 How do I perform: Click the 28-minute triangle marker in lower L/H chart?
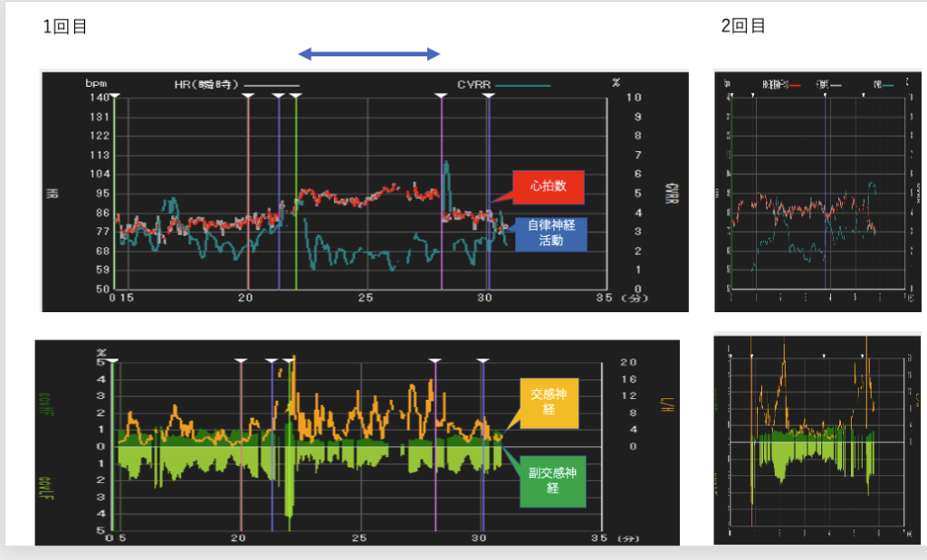(x=435, y=360)
